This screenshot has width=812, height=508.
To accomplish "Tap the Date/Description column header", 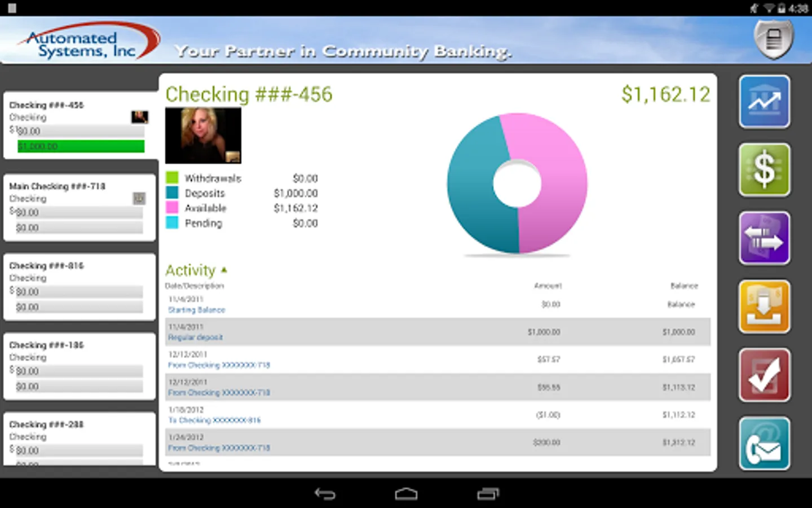I will click(195, 286).
